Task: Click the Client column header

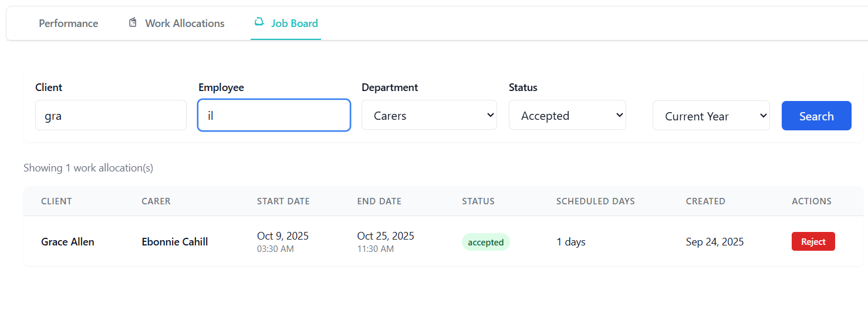Action: pos(56,201)
